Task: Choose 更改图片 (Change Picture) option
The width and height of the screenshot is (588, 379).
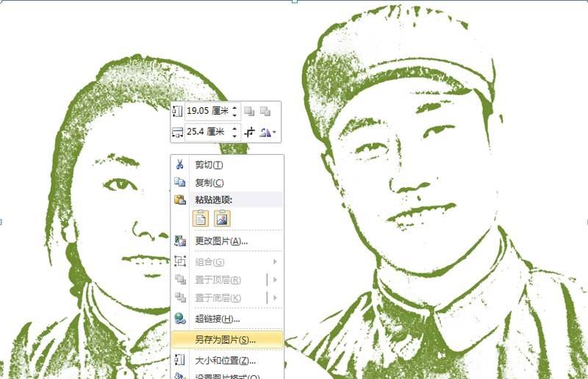Action: click(x=227, y=241)
